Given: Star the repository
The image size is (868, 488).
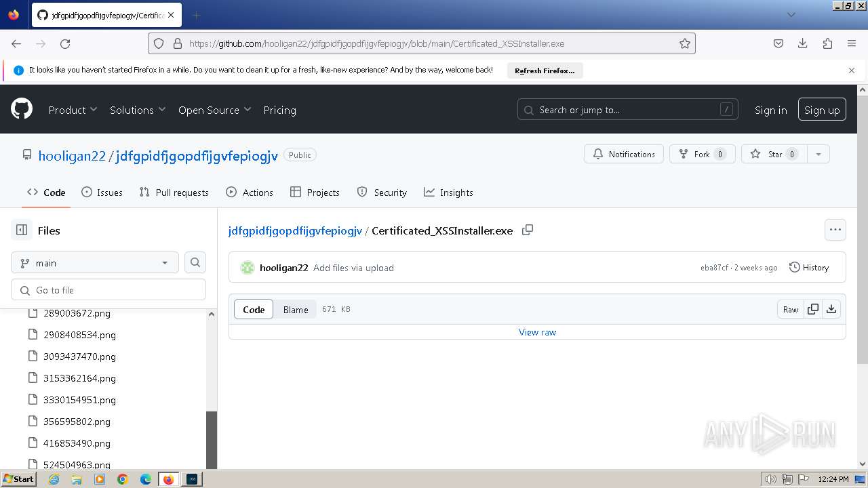Looking at the screenshot, I should pos(774,154).
